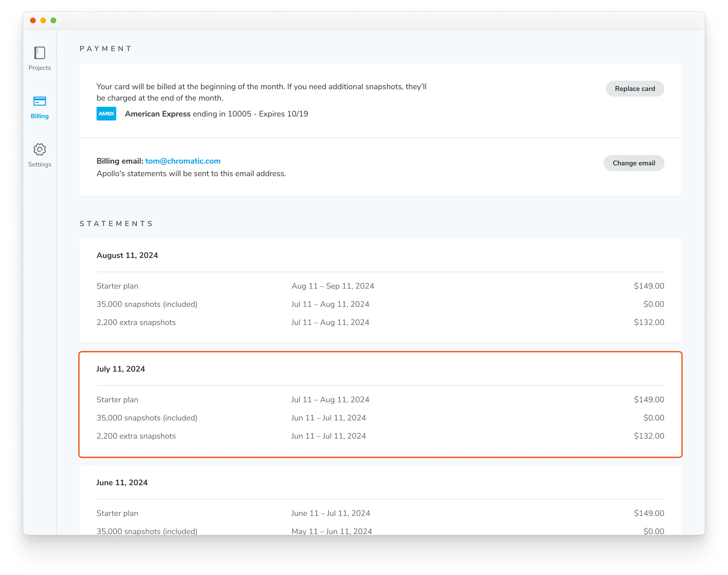
Task: Click the $149.00 charge for July statement
Action: click(649, 399)
